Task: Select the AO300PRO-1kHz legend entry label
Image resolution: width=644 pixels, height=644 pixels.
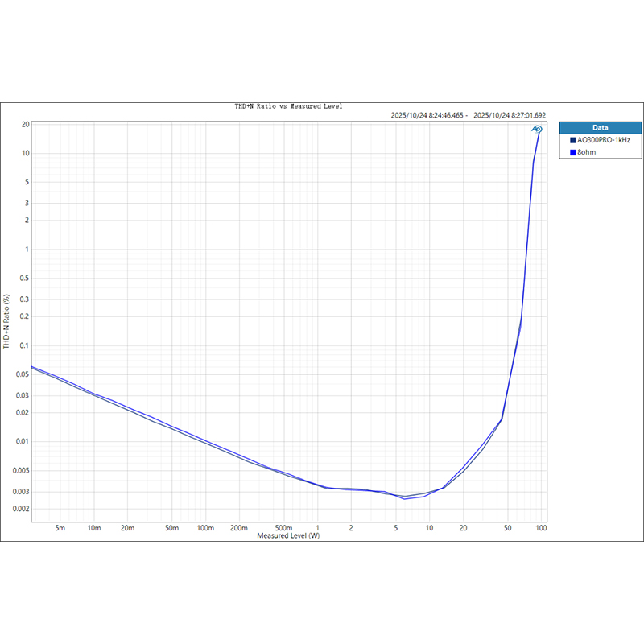Action: (x=604, y=140)
